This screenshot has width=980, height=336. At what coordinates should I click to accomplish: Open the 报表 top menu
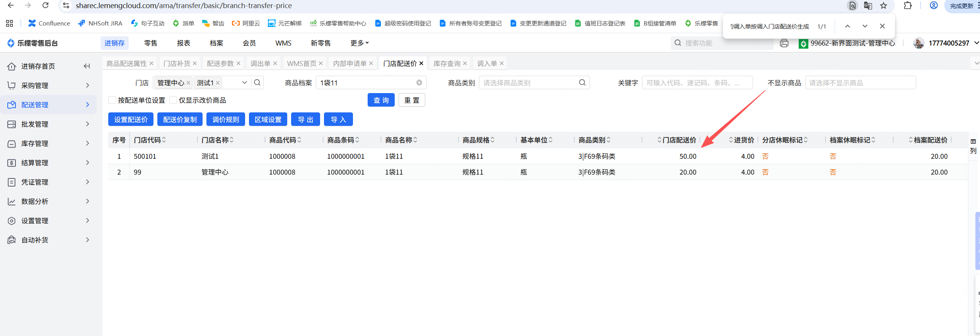pos(183,43)
